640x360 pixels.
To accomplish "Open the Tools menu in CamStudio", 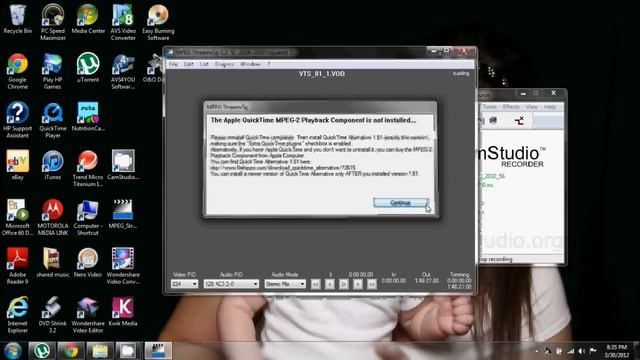I will [489, 107].
